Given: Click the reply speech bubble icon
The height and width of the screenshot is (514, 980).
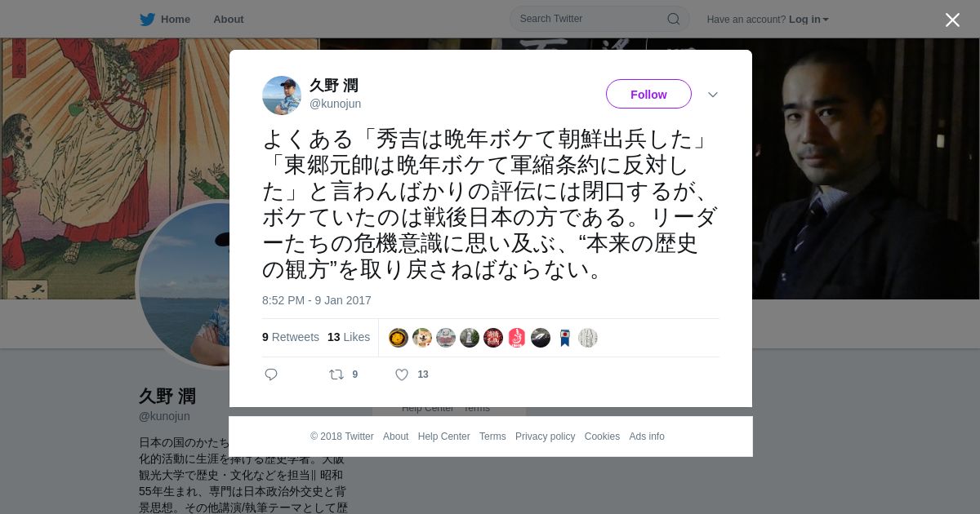Looking at the screenshot, I should [x=271, y=374].
